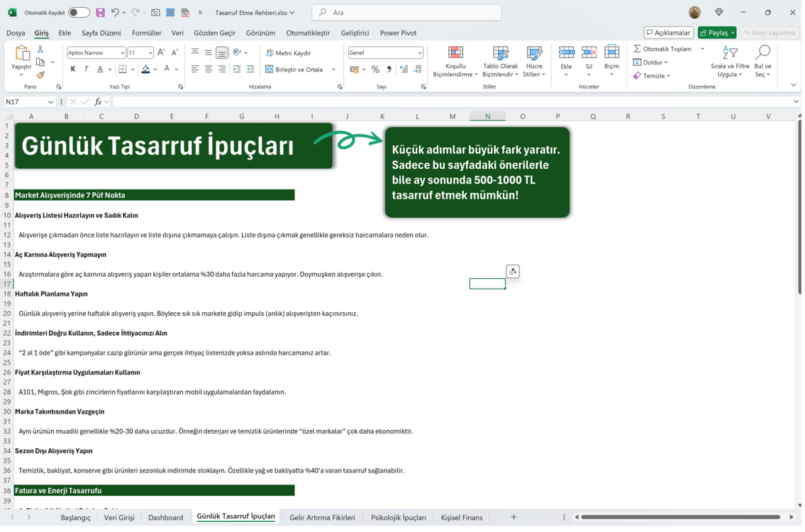The height and width of the screenshot is (532, 805).
Task: Expand the Name Box dropdown arrow
Action: pos(50,101)
